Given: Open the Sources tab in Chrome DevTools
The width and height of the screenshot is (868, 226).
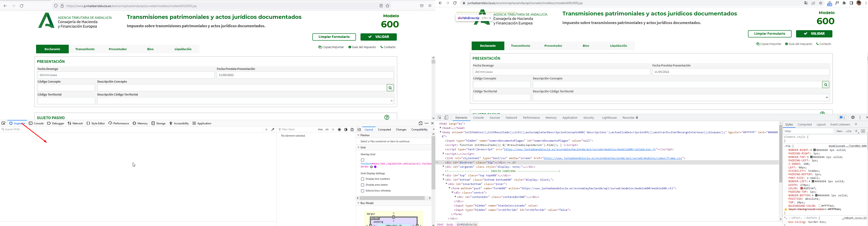Looking at the screenshot, I should pyautogui.click(x=495, y=118).
